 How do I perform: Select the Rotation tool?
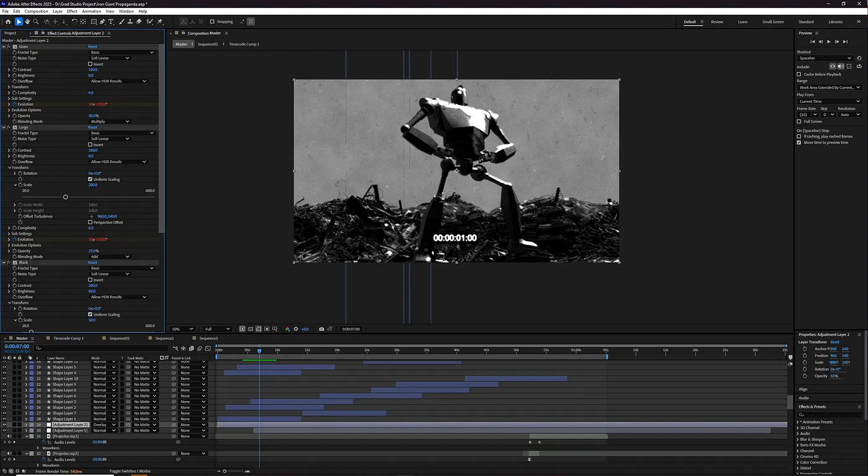(74, 22)
